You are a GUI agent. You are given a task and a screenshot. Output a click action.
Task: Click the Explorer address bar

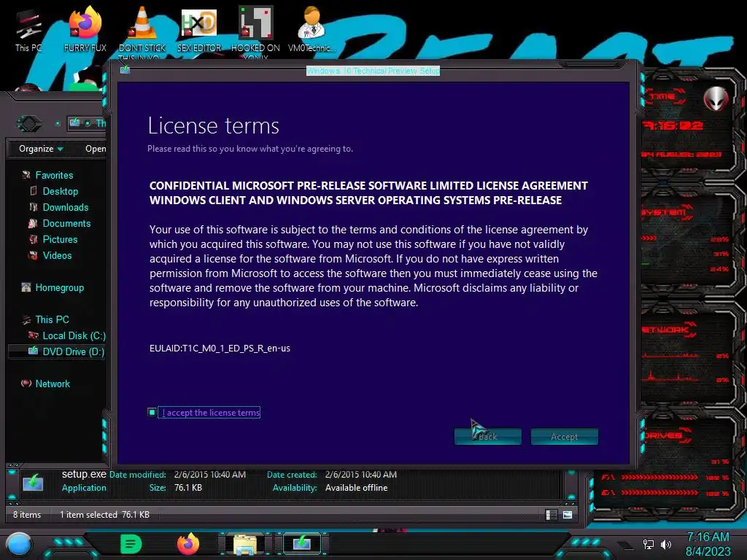pos(88,123)
